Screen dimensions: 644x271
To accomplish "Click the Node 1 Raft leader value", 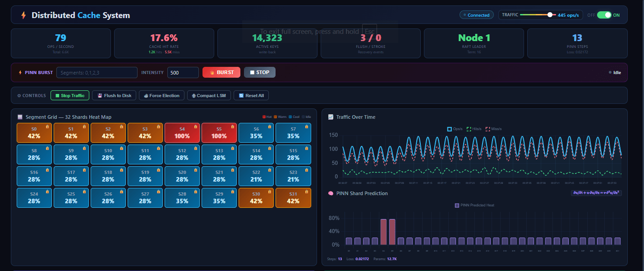I will point(474,38).
